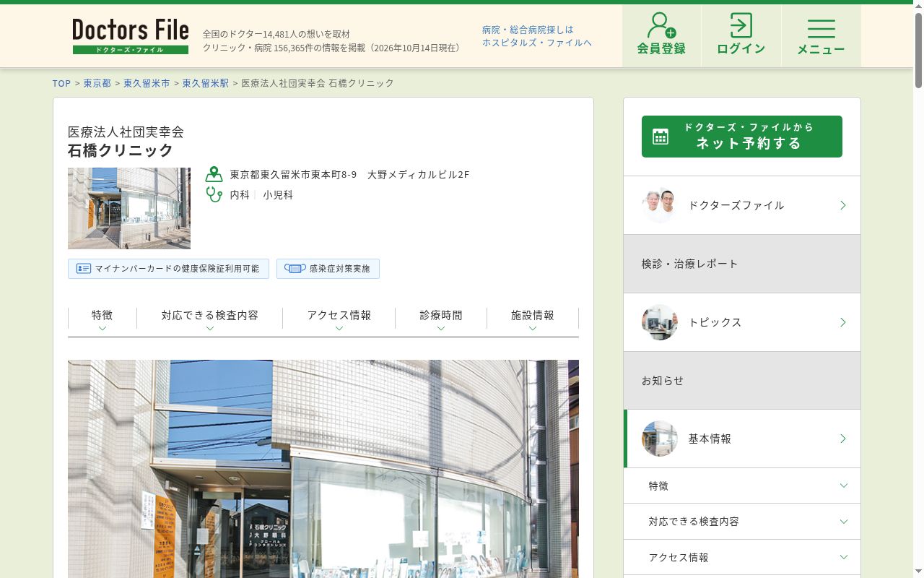Click the 小児科 specialty text
The height and width of the screenshot is (578, 924).
278,194
